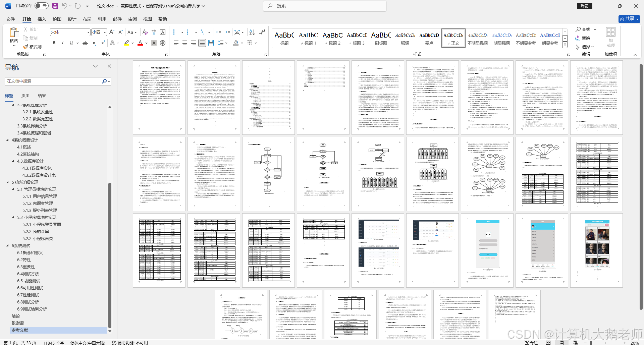This screenshot has height=345, width=644.
Task: Decrease paragraph indent
Action: (x=219, y=32)
